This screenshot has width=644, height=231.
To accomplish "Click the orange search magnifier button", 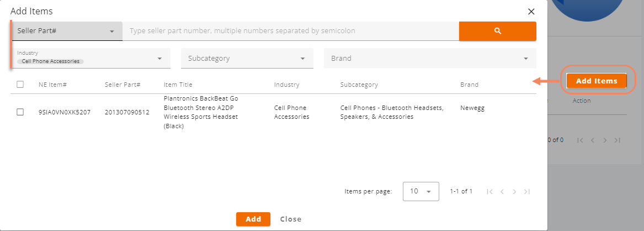I will click(497, 31).
